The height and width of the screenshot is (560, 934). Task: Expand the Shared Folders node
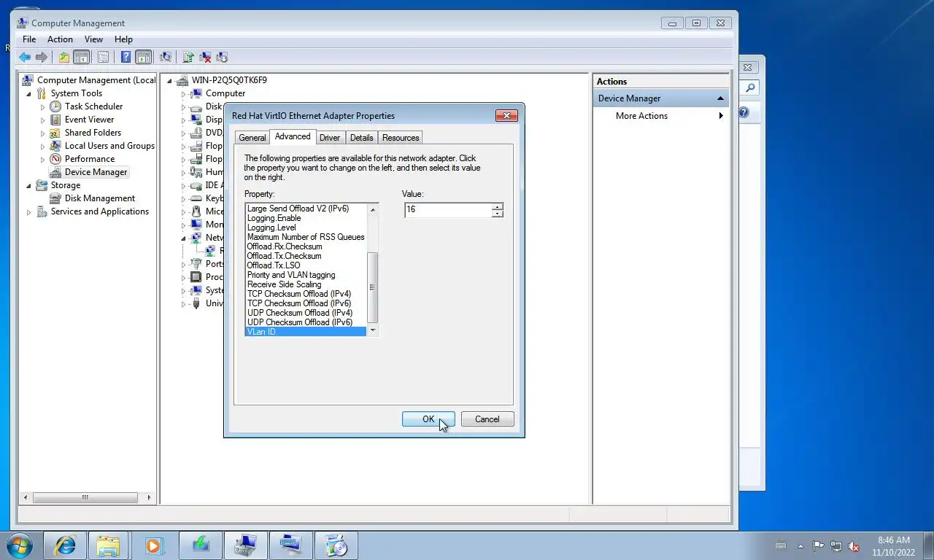(x=42, y=133)
